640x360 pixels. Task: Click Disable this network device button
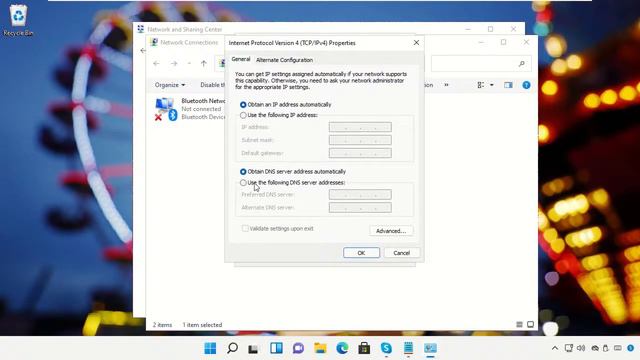[x=213, y=85]
